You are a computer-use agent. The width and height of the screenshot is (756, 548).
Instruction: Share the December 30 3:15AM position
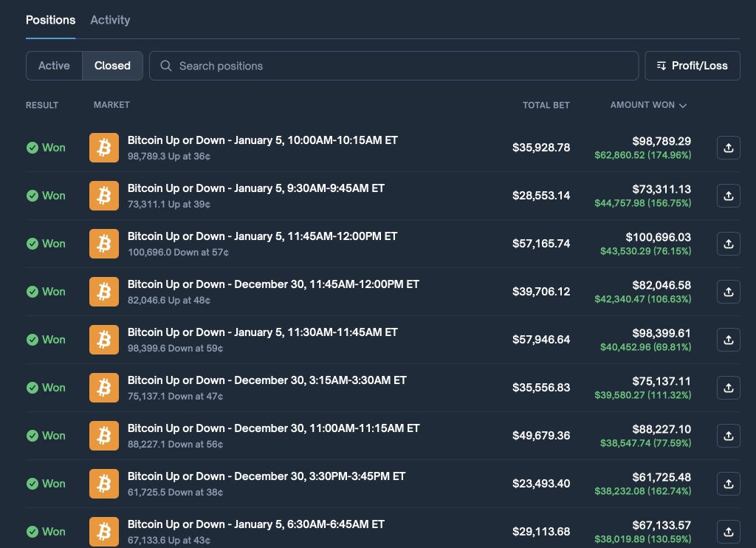click(x=729, y=388)
